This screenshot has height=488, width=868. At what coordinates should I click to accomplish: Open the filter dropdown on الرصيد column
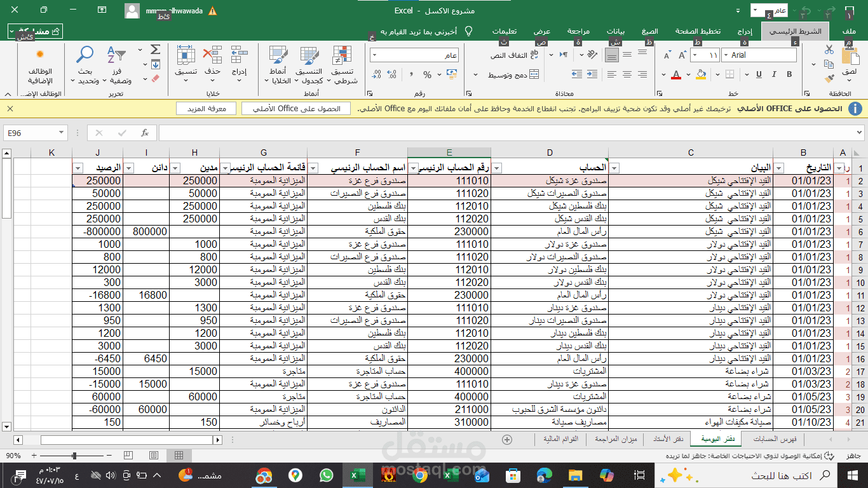click(78, 166)
